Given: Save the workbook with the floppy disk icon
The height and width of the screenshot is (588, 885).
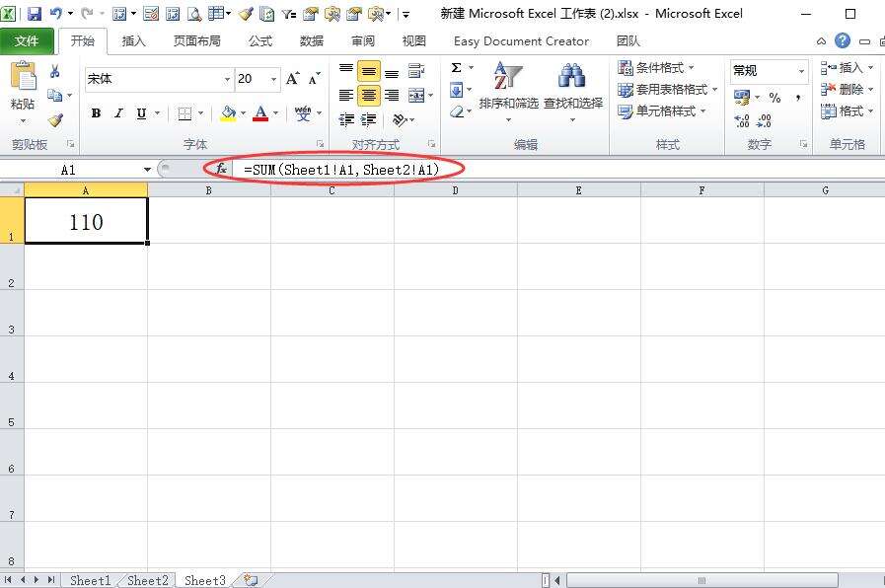Looking at the screenshot, I should coord(34,14).
